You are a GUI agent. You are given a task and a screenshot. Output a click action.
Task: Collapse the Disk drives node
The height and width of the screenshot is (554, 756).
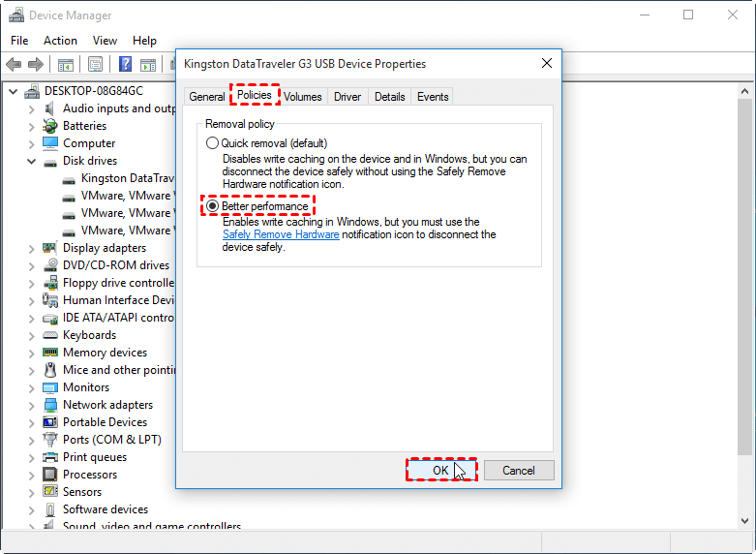(31, 161)
